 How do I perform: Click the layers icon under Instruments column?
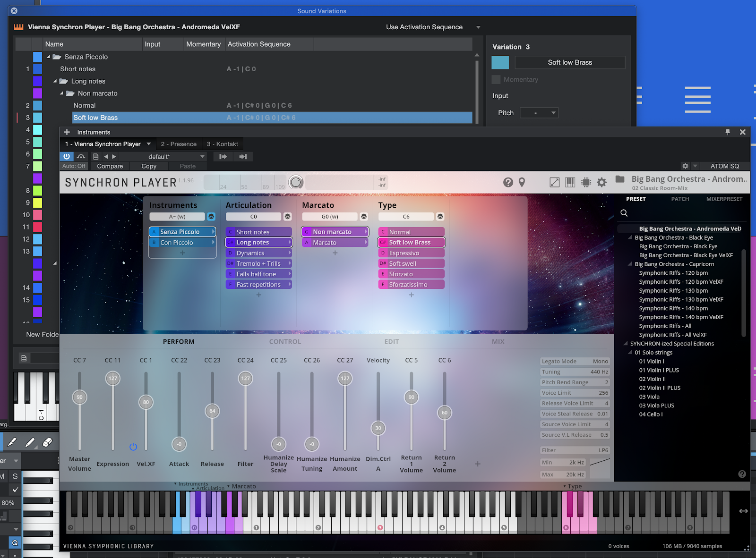click(211, 217)
